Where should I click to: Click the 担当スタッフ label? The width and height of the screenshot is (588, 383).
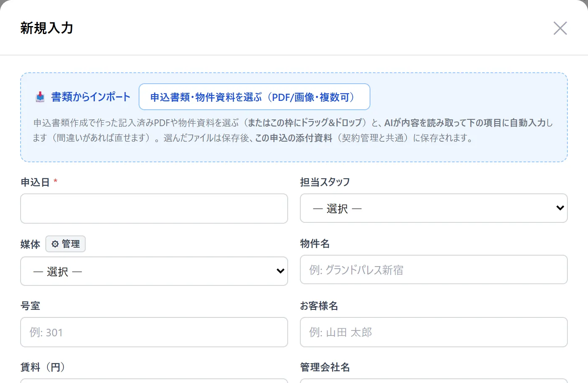pos(325,182)
